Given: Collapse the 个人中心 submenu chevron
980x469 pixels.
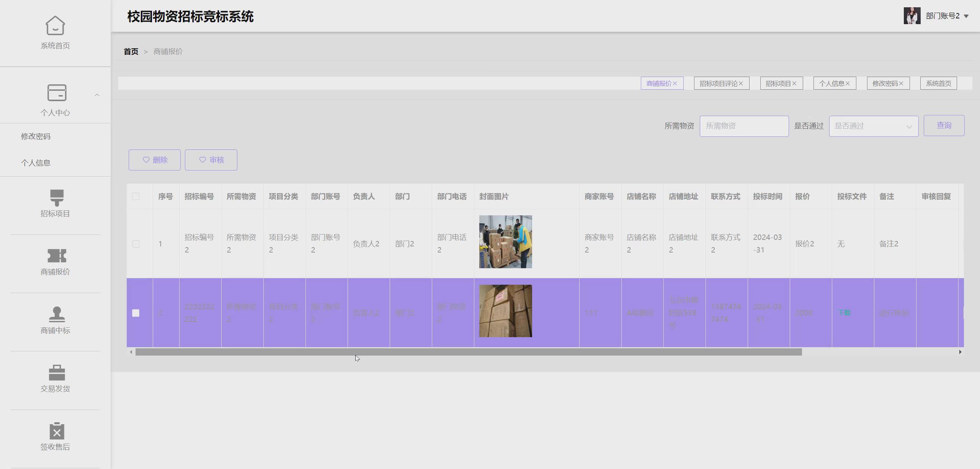Looking at the screenshot, I should click(x=97, y=95).
